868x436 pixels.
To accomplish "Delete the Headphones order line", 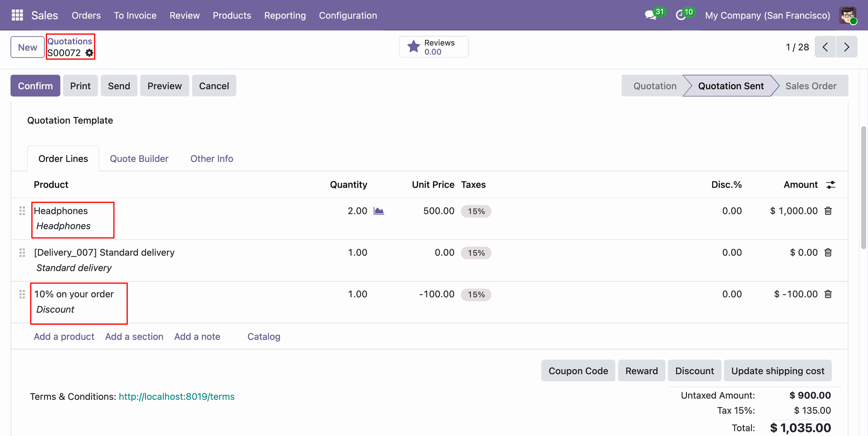I will [x=828, y=211].
